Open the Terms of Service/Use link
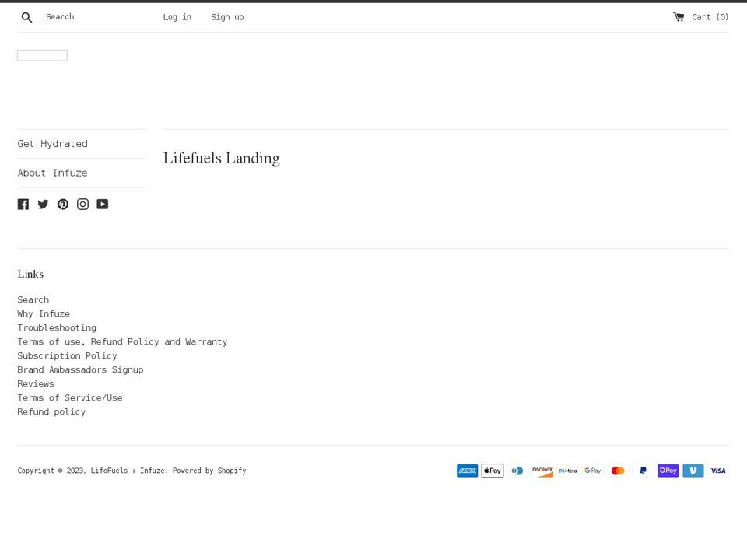 click(x=70, y=397)
